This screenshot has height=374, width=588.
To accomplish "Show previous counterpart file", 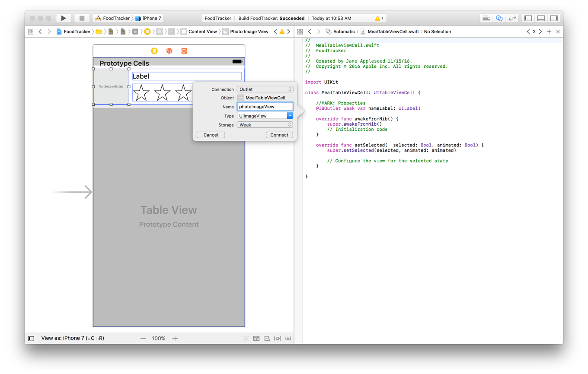I will [x=528, y=32].
